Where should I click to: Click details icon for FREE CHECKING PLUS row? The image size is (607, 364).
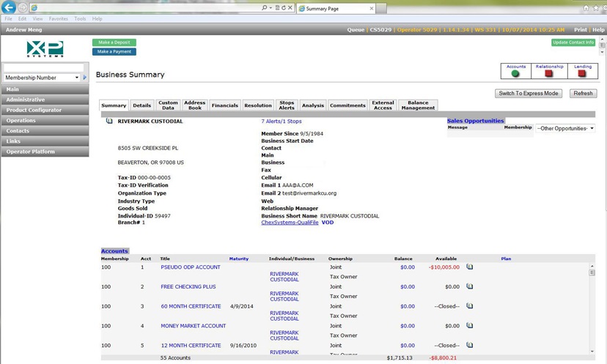470,286
